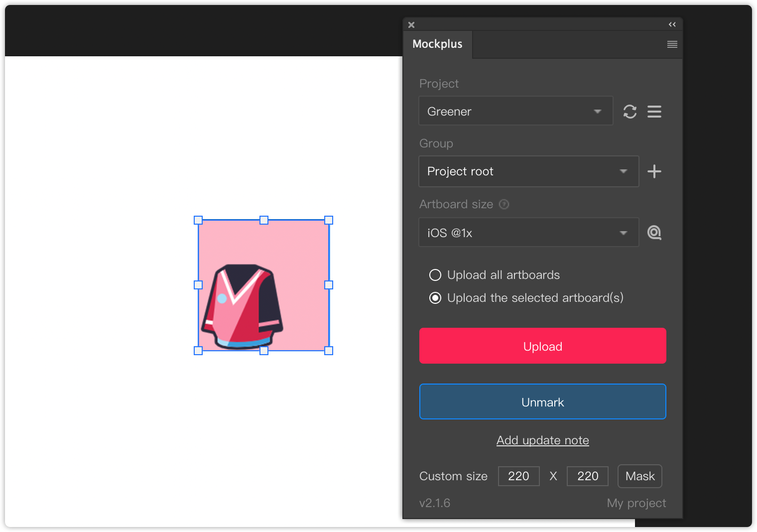Select Upload the selected artboard(s) option
Image resolution: width=757 pixels, height=532 pixels.
pyautogui.click(x=435, y=298)
